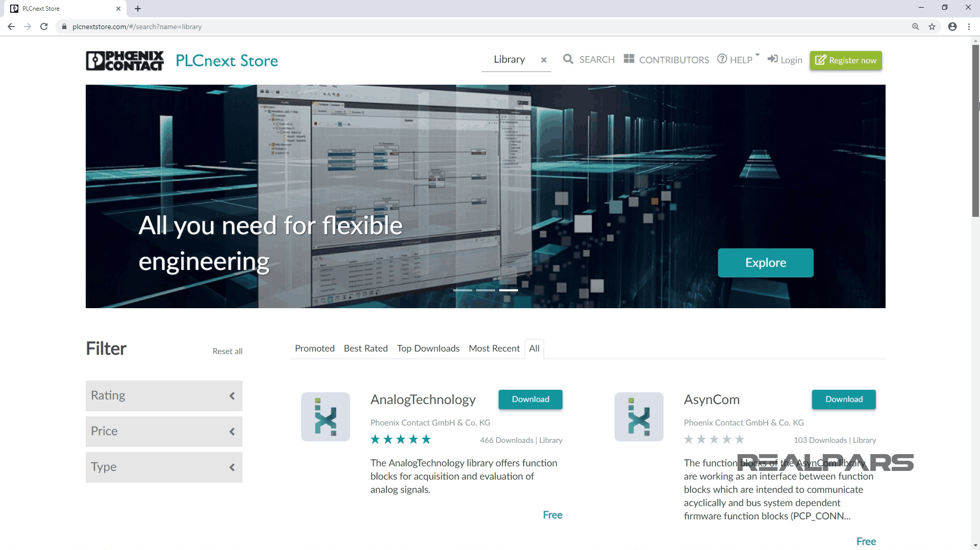Select the Most Recent tab
This screenshot has height=550, width=980.
[x=494, y=348]
